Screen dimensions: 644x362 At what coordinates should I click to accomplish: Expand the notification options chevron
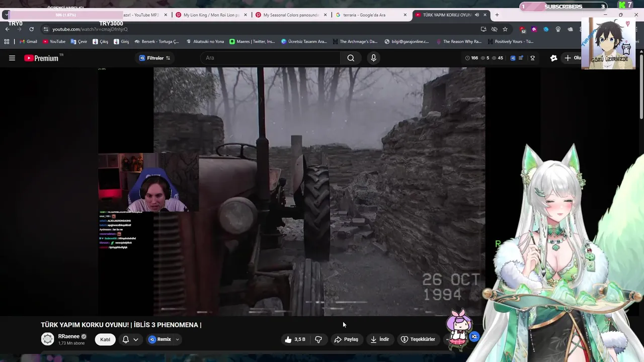tap(136, 339)
